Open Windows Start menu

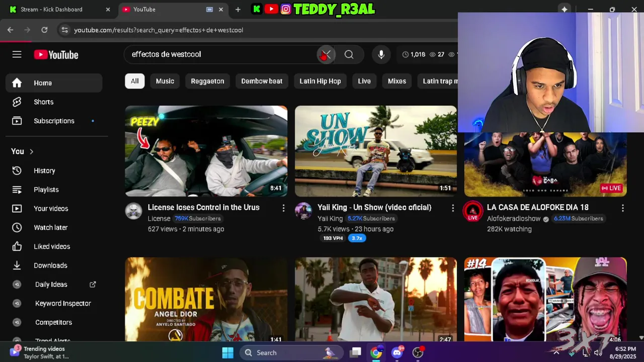point(227,352)
